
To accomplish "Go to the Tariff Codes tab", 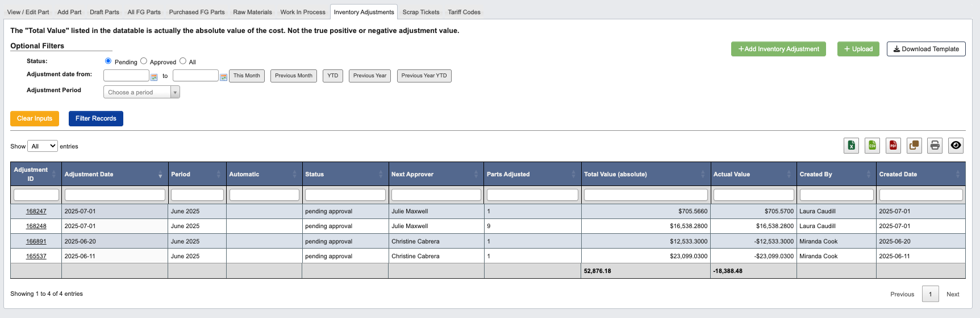I will click(464, 12).
